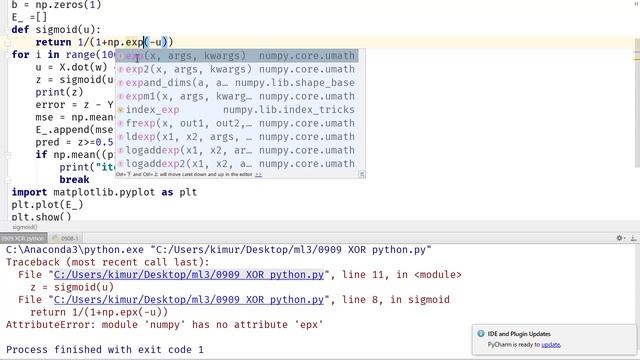The height and width of the screenshot is (360, 640).
Task: Click the IDE and Plugin Updates info icon
Action: pyautogui.click(x=481, y=333)
